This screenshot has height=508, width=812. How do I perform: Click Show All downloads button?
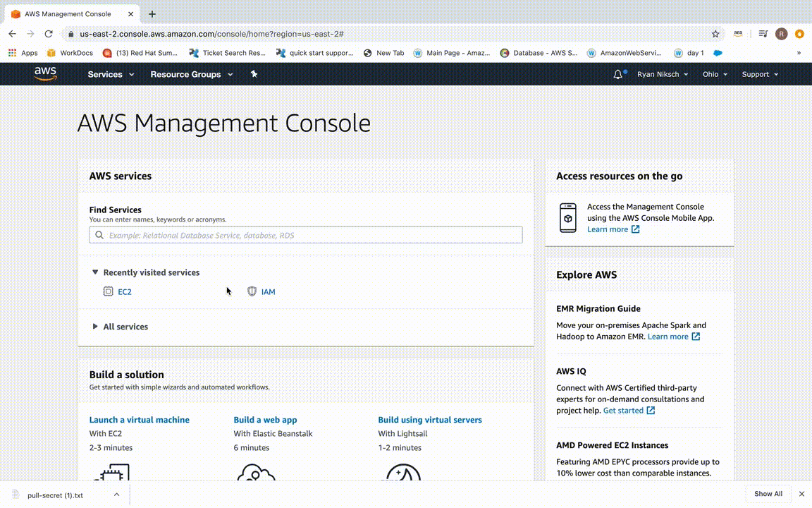pyautogui.click(x=768, y=493)
